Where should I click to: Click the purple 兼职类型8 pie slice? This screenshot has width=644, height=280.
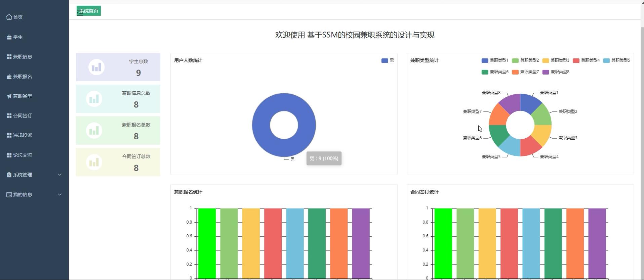coord(511,103)
